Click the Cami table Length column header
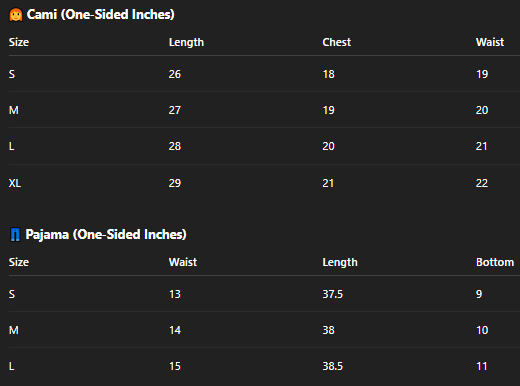This screenshot has width=520, height=386. coord(186,43)
